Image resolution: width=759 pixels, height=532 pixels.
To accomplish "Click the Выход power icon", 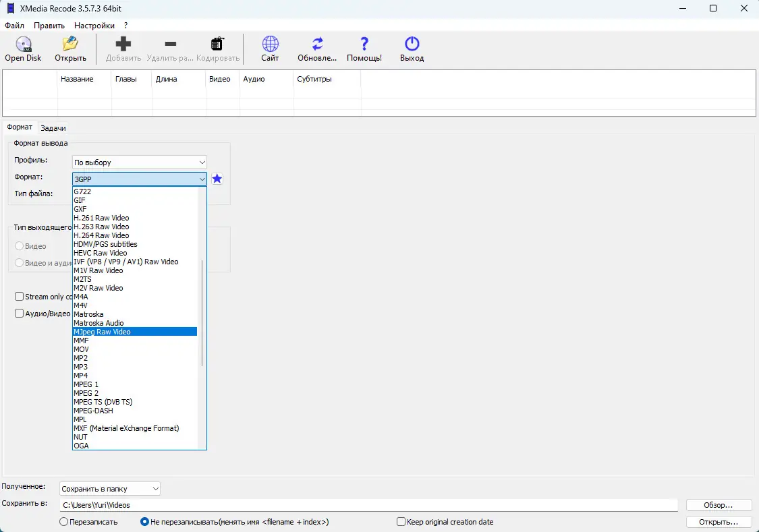I will point(412,44).
